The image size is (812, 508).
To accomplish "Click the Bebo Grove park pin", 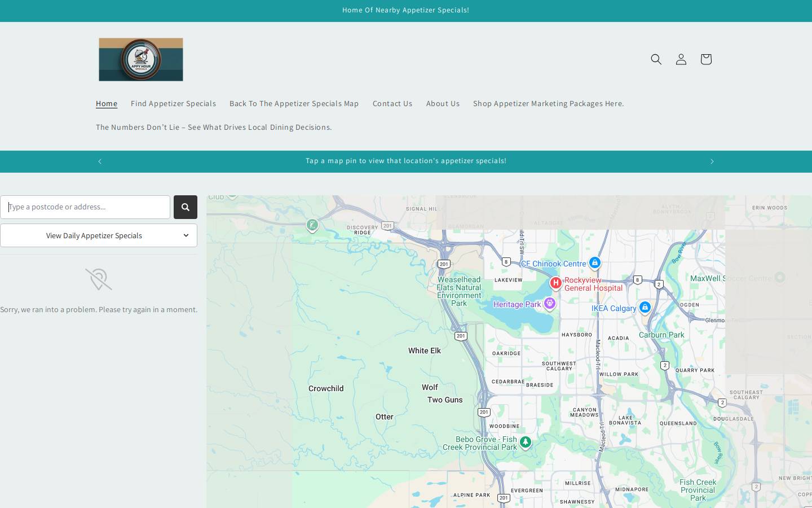I will pos(526,442).
